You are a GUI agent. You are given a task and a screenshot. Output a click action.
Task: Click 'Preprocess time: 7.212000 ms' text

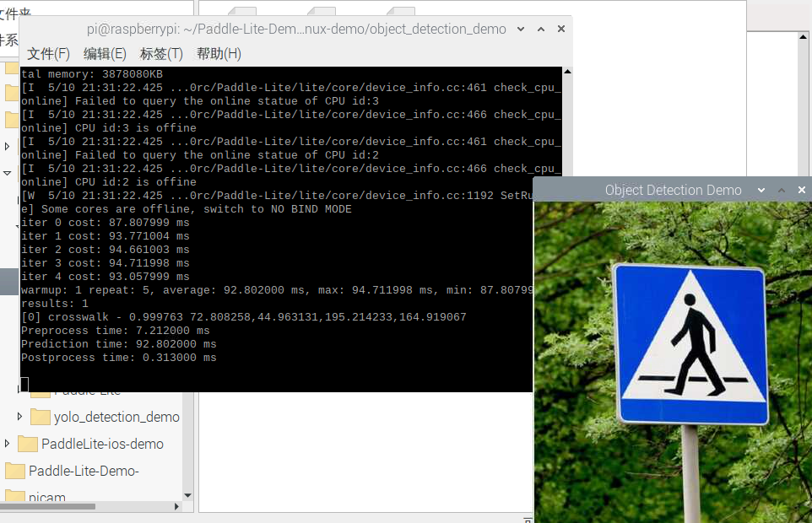(115, 331)
